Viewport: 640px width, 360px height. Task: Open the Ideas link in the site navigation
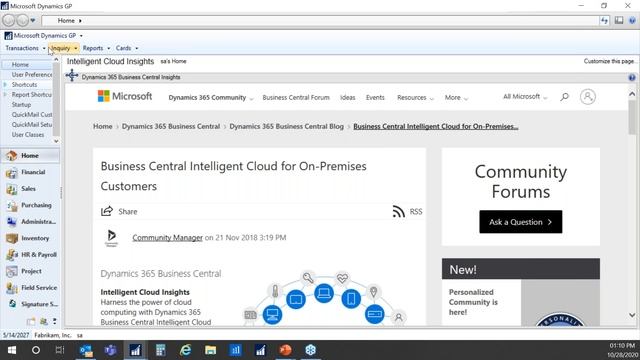point(348,98)
